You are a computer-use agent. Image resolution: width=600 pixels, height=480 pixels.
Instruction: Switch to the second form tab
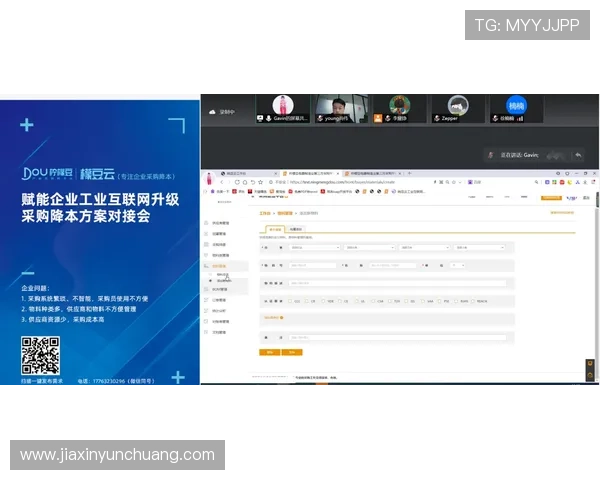pos(295,229)
